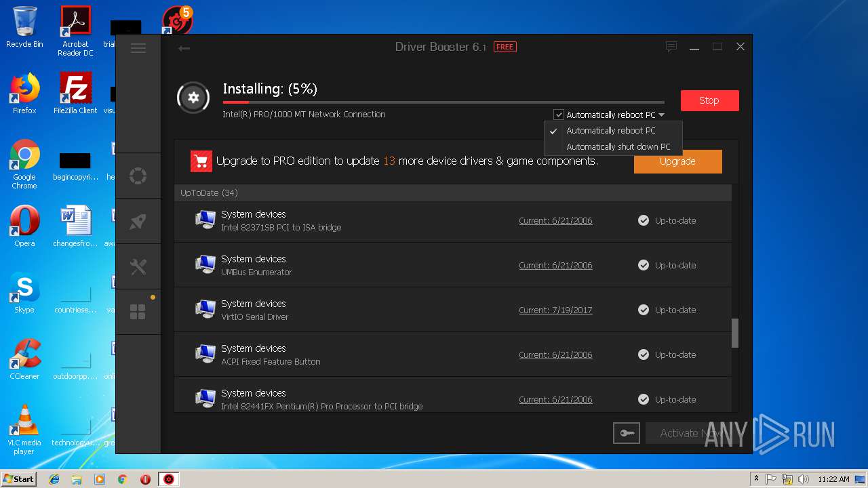Viewport: 868px width, 488px height.
Task: Click up-to-date check icon for VirtIO Serial Driver
Action: [x=644, y=310]
